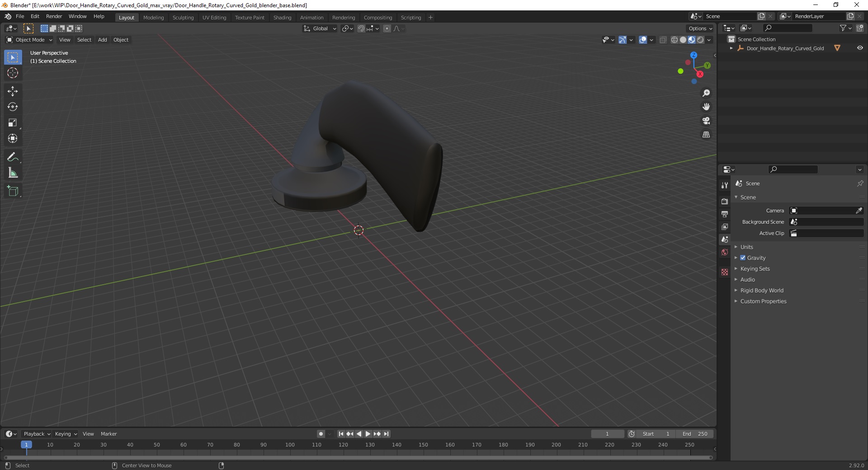The width and height of the screenshot is (868, 470).
Task: Toggle auto keying record button
Action: (321, 434)
